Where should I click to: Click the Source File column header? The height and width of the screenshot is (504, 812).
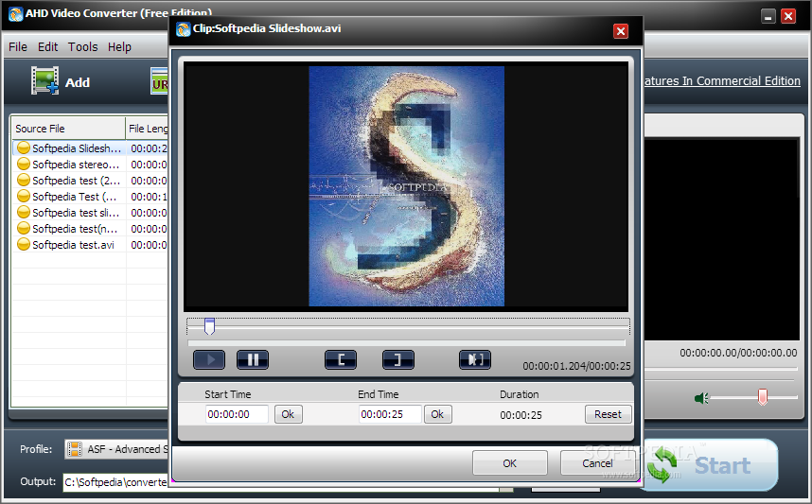pyautogui.click(x=68, y=129)
